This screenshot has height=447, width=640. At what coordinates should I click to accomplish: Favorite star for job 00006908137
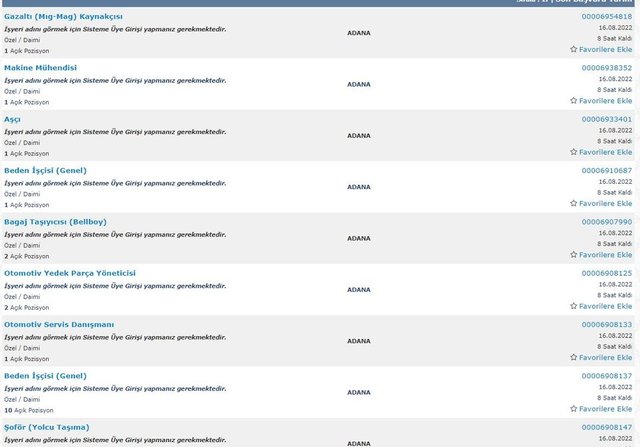574,409
